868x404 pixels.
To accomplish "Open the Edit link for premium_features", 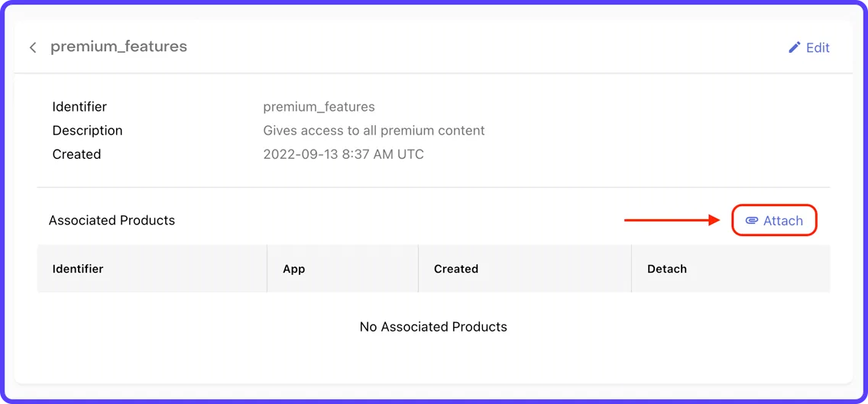I will click(808, 47).
